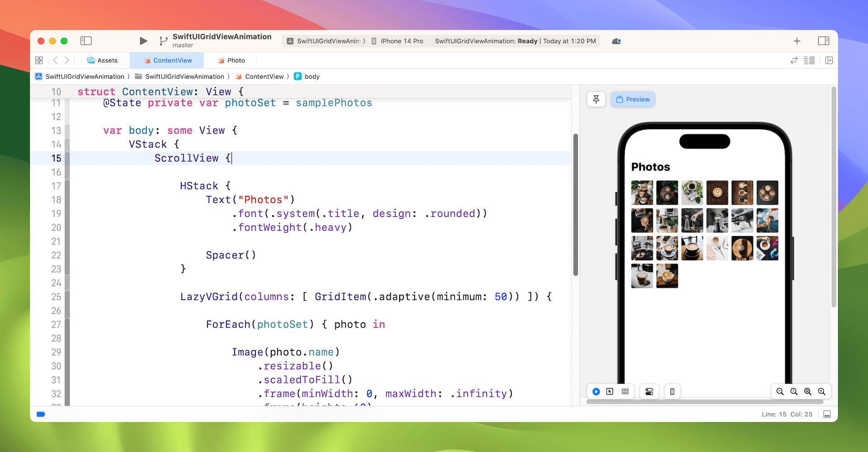This screenshot has height=452, width=868.
Task: Click the preview canvas vertical scrollbar
Action: click(x=834, y=197)
